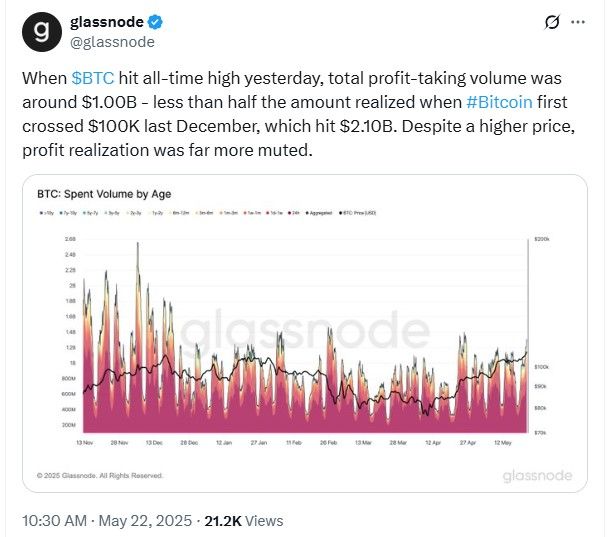Click the 21.2K Views count
Screen dimensions: 607x537
coord(243,520)
